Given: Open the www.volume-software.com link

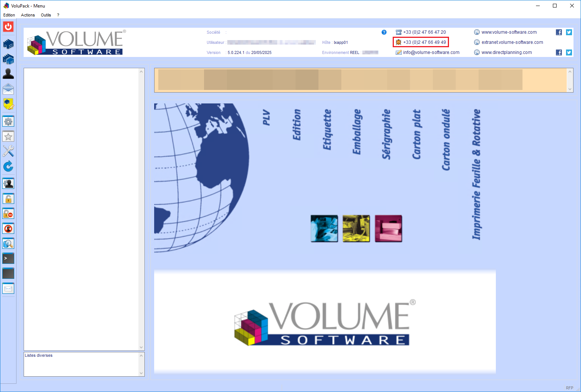Looking at the screenshot, I should 509,32.
